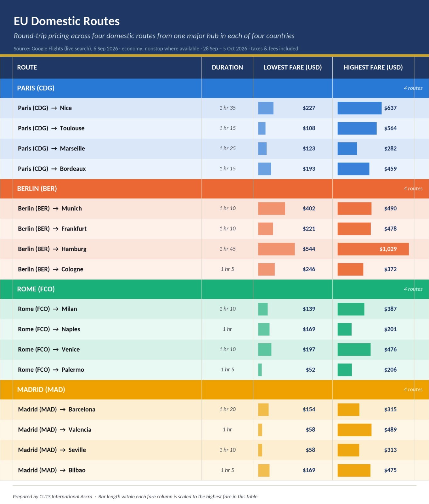Click the MADRID (MAD) group header
Screen dimensions: 429x504
coord(214,390)
